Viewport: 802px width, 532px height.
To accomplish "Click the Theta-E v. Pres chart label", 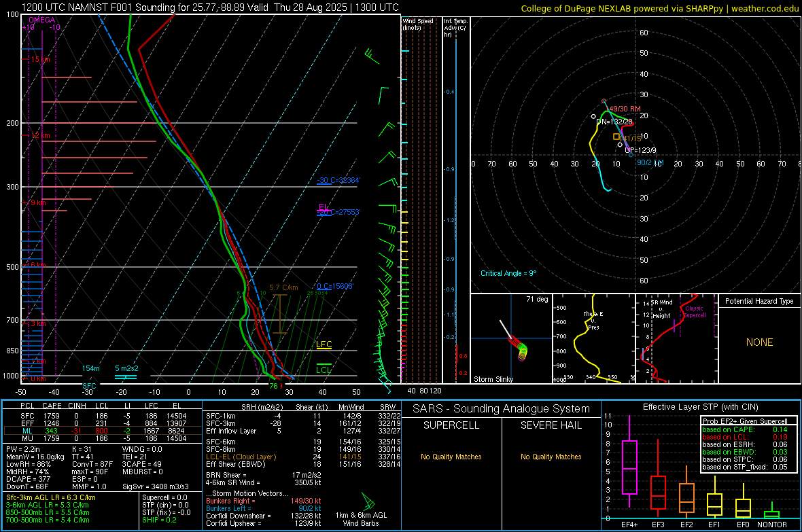I will coord(593,320).
